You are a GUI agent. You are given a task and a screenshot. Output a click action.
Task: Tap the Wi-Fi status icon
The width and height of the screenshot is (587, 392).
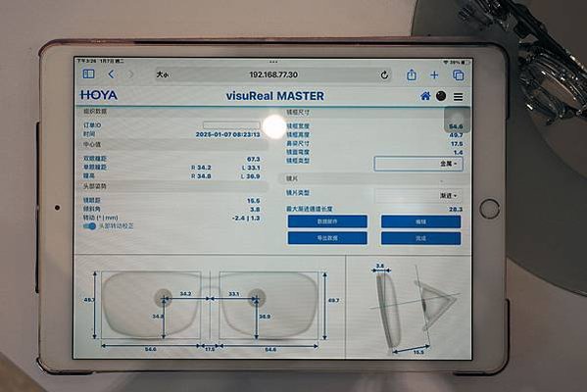pos(446,62)
